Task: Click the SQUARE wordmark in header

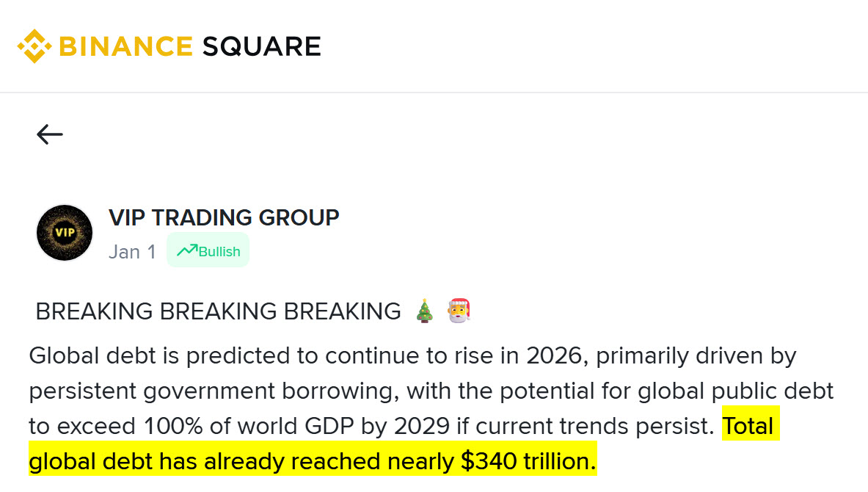Action: tap(261, 46)
